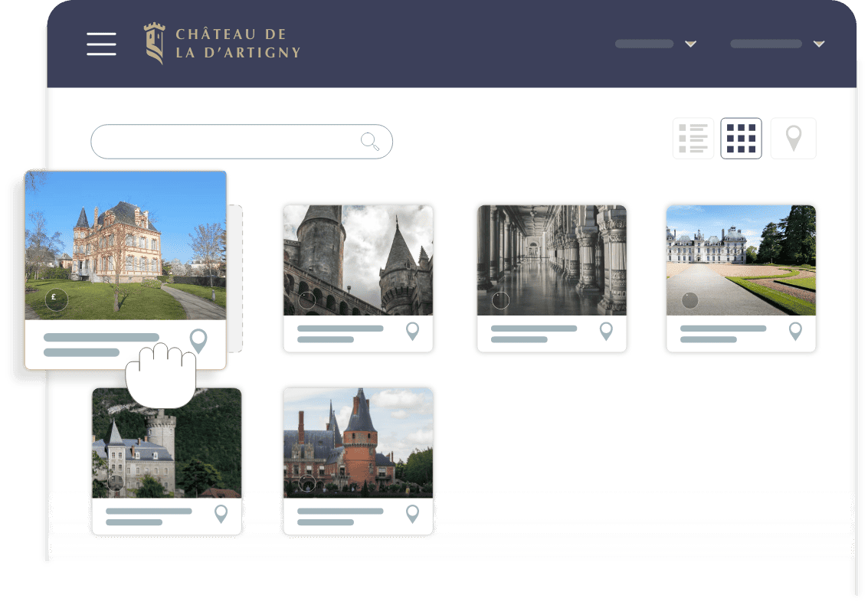This screenshot has width=868, height=605.
Task: Click the search magnifier icon
Action: [370, 141]
